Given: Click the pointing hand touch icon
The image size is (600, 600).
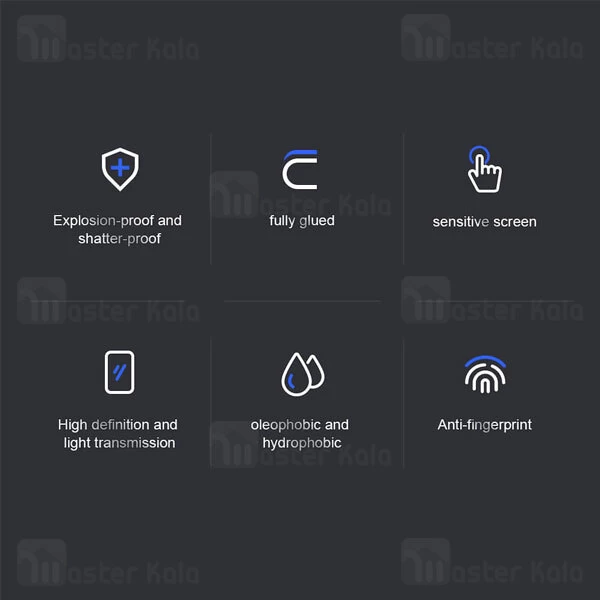Looking at the screenshot, I should pyautogui.click(x=484, y=169).
